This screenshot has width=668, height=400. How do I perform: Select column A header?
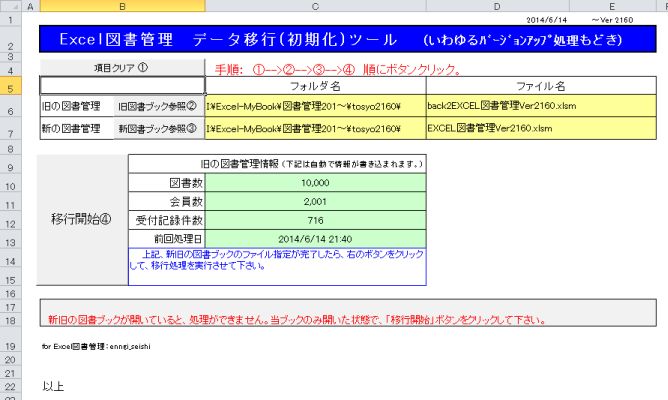(x=30, y=6)
